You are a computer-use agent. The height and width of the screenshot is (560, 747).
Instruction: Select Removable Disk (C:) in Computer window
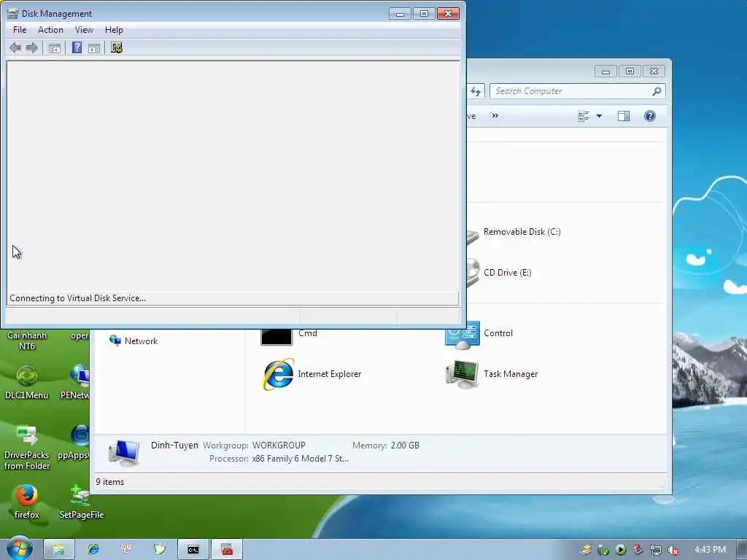coord(522,232)
